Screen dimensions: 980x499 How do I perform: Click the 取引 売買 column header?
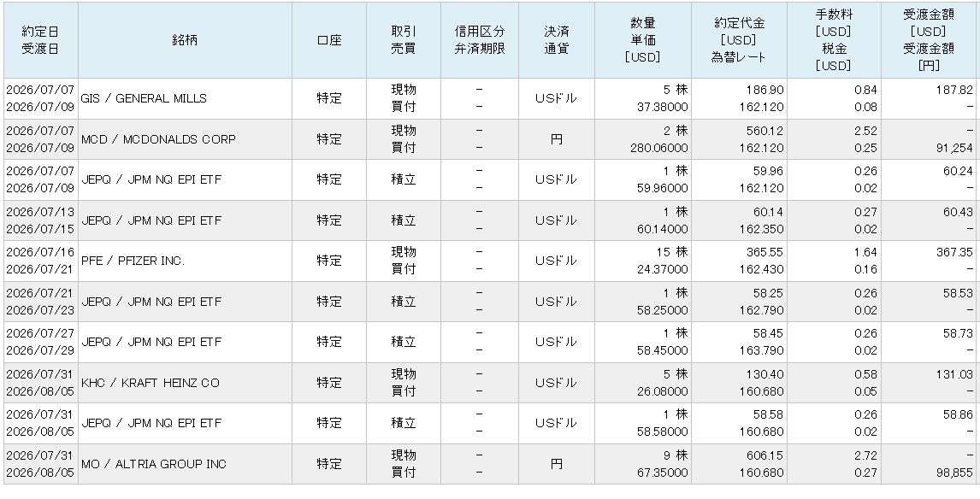pos(403,40)
